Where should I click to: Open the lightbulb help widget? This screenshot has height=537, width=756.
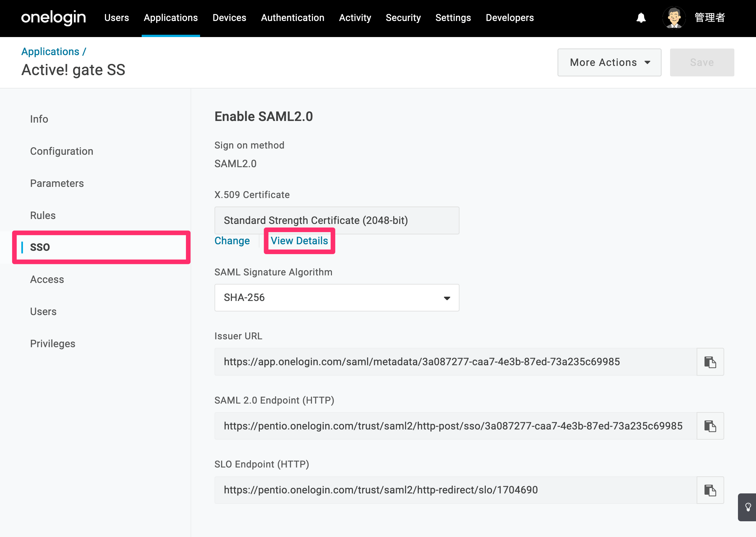point(747,507)
